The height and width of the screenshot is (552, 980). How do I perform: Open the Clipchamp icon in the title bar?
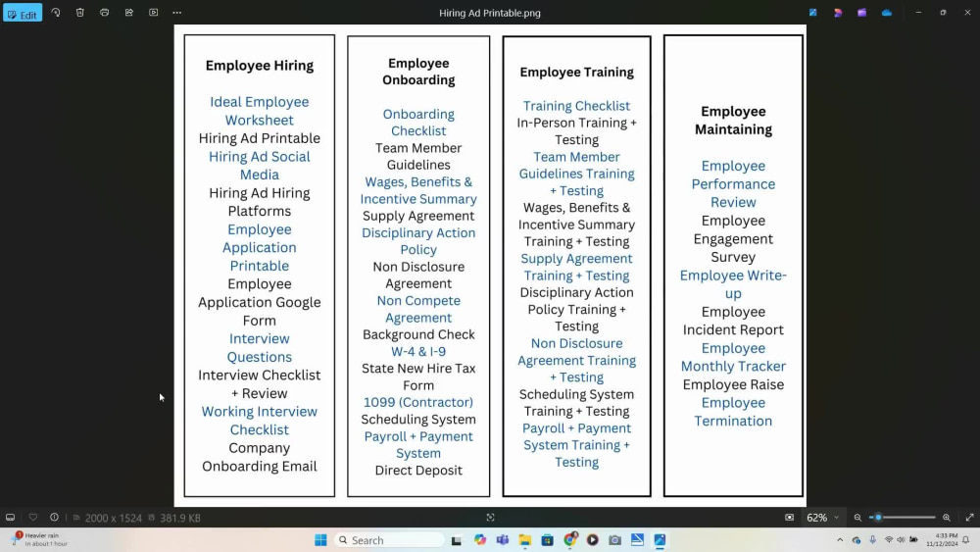coord(838,13)
